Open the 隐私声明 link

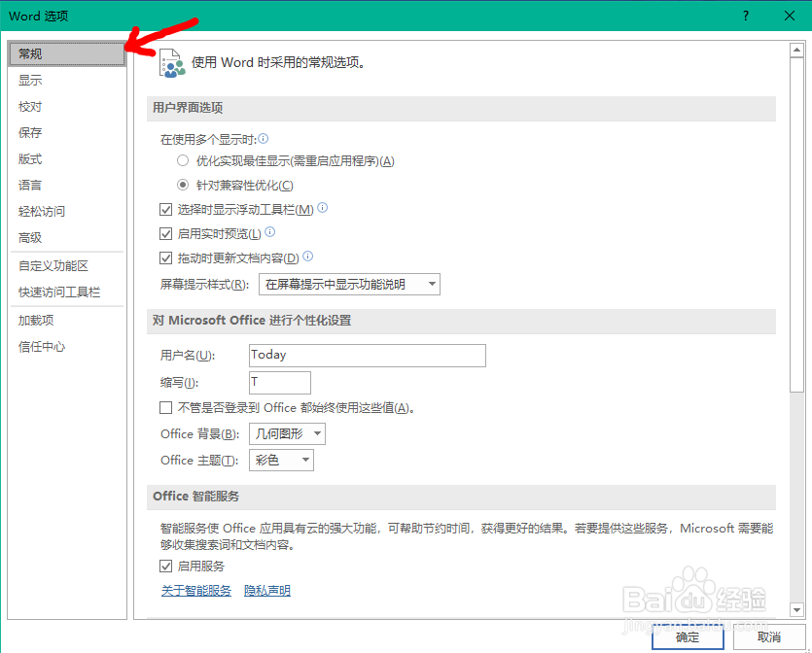[267, 591]
